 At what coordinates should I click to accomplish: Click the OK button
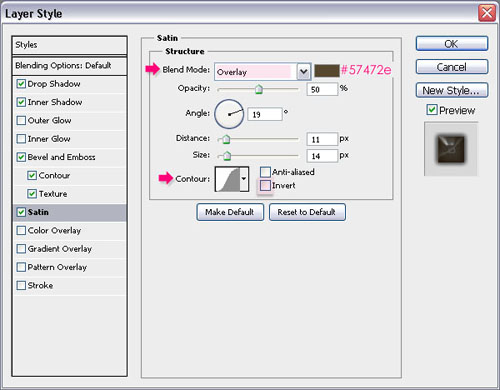(x=452, y=44)
